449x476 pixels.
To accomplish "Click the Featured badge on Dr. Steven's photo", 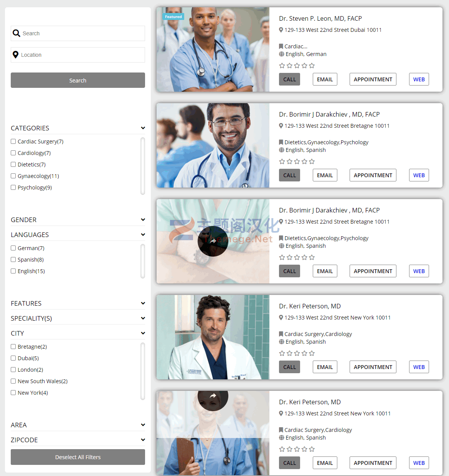I will (173, 16).
